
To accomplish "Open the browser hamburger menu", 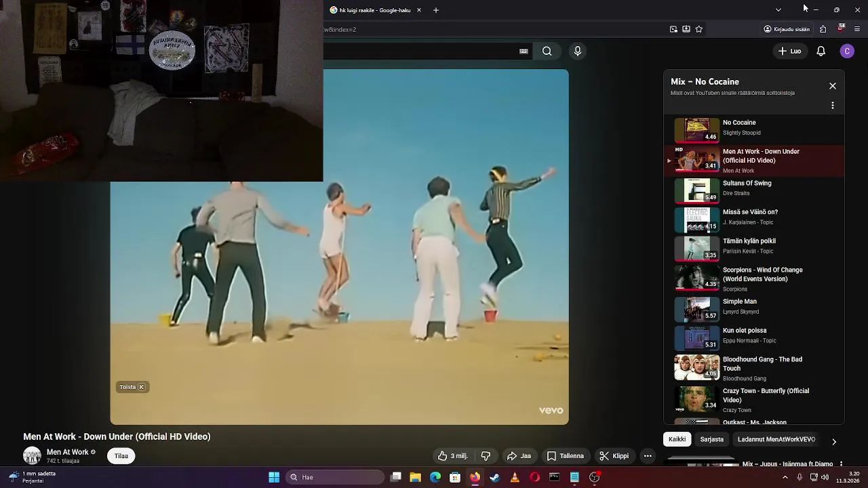I will pos(857,29).
